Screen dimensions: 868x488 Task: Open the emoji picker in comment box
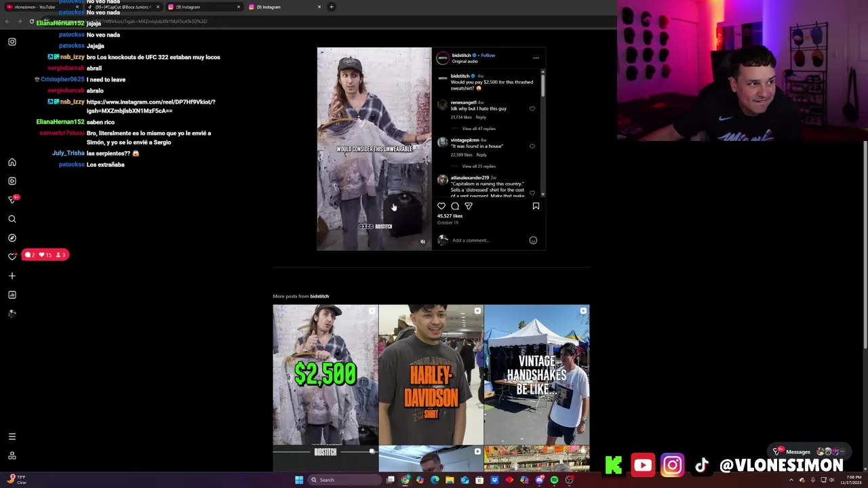(533, 240)
